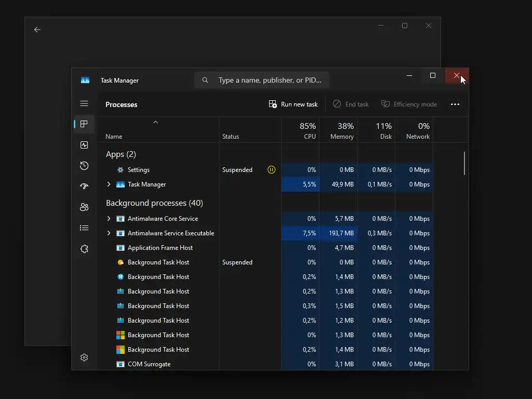Open Startup apps icon in sidebar

pos(84,187)
